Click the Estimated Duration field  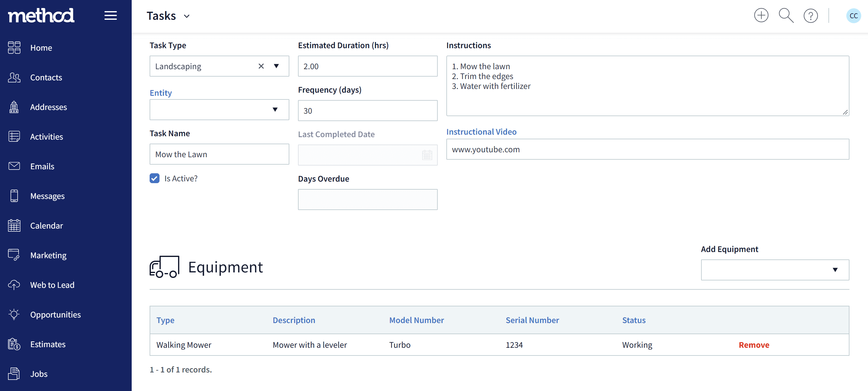(368, 66)
